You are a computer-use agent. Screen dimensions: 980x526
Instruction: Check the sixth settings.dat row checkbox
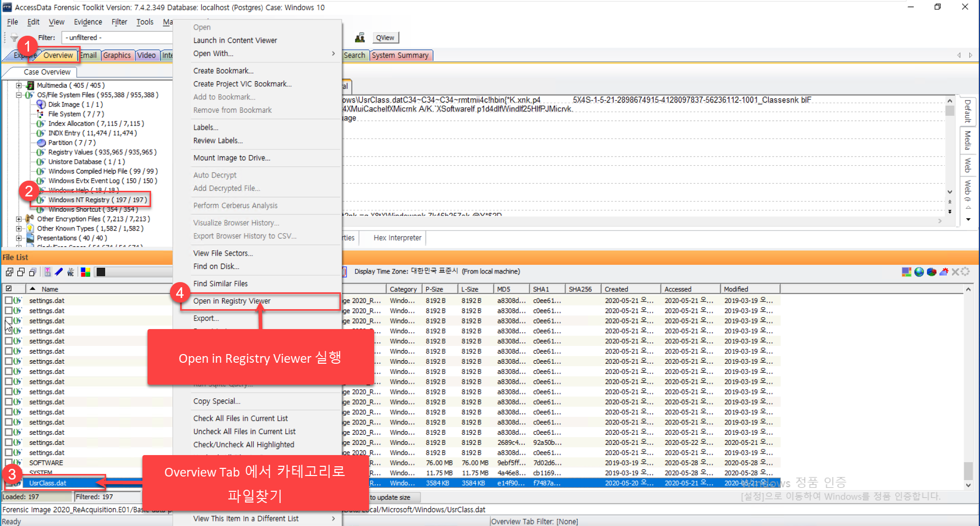point(8,351)
